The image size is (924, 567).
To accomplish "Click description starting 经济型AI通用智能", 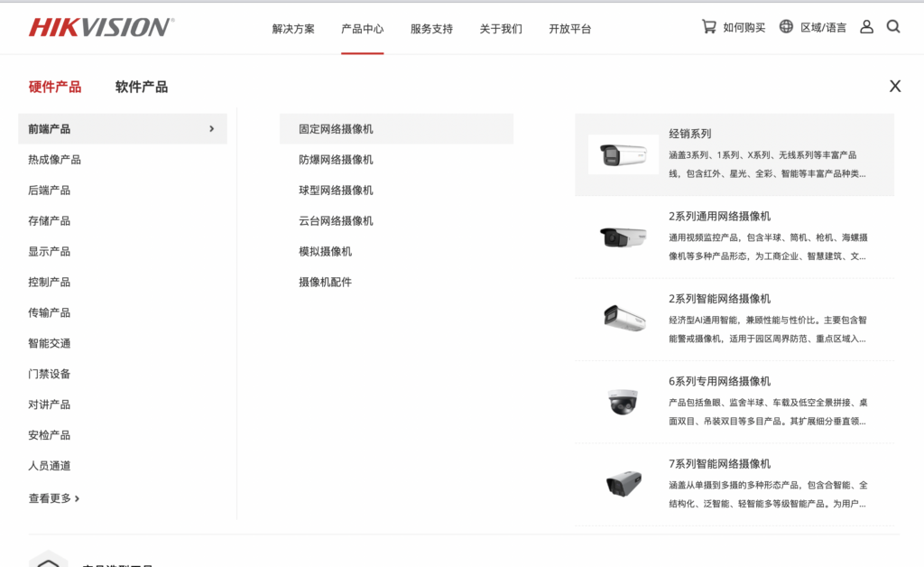I will (x=768, y=330).
